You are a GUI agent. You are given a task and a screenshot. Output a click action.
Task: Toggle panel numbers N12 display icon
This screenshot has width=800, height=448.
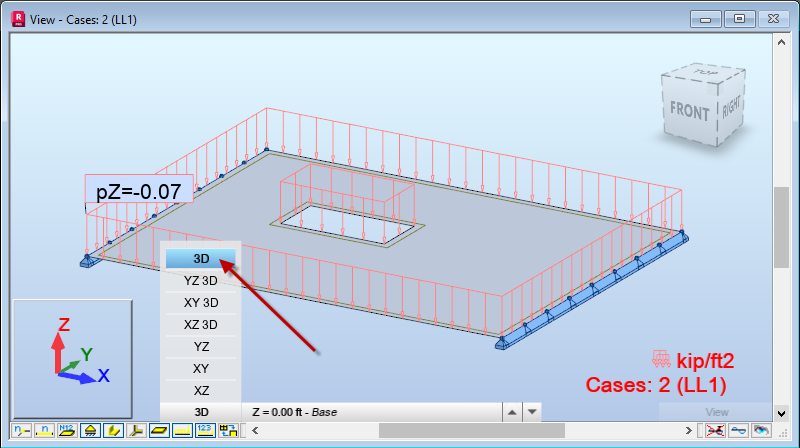click(x=67, y=431)
